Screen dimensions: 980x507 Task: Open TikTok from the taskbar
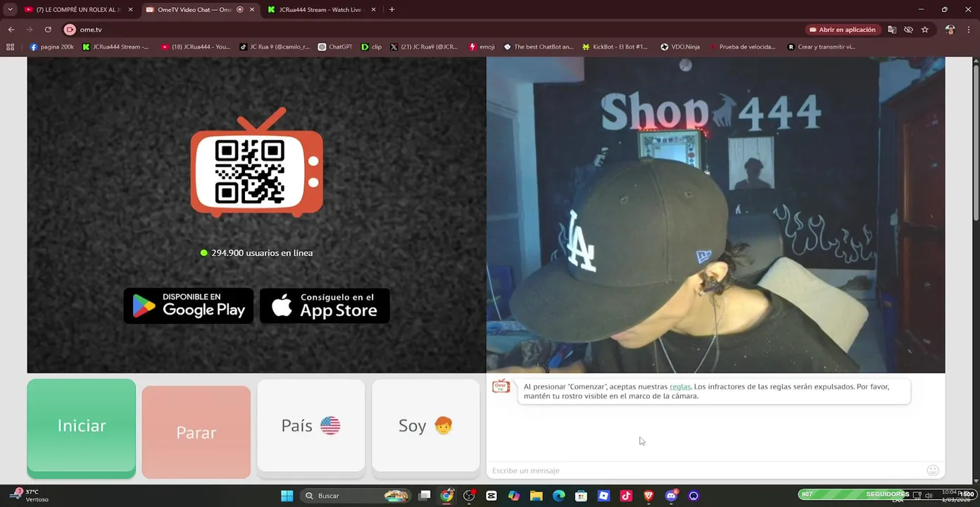coord(626,496)
